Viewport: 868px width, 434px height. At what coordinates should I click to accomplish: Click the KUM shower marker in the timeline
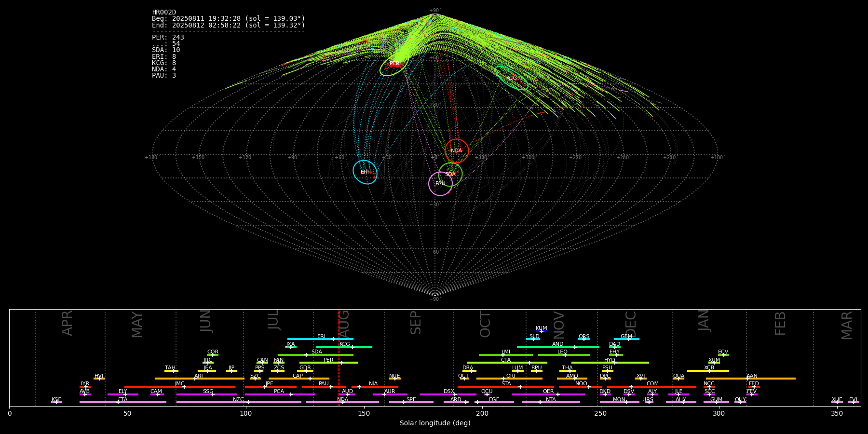click(x=542, y=331)
